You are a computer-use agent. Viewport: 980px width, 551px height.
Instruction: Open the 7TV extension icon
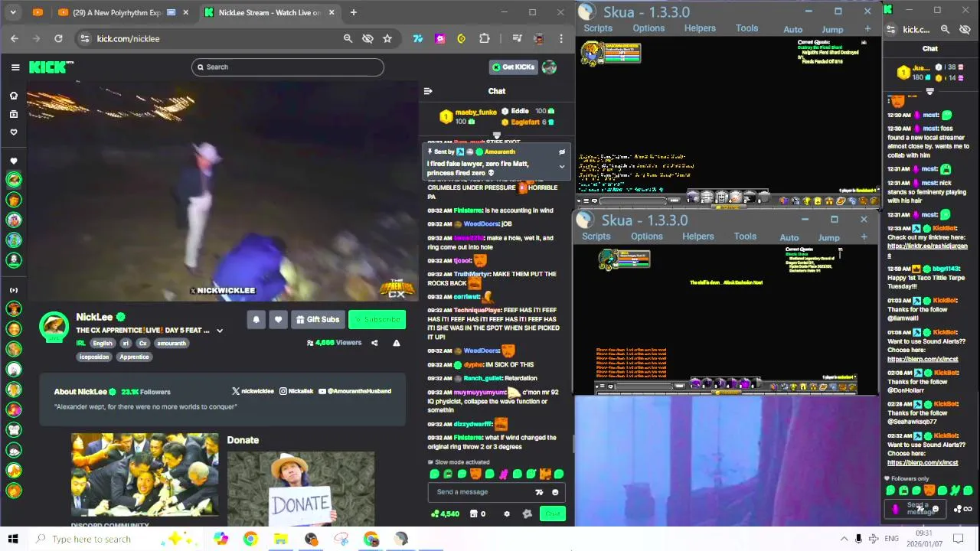click(418, 38)
